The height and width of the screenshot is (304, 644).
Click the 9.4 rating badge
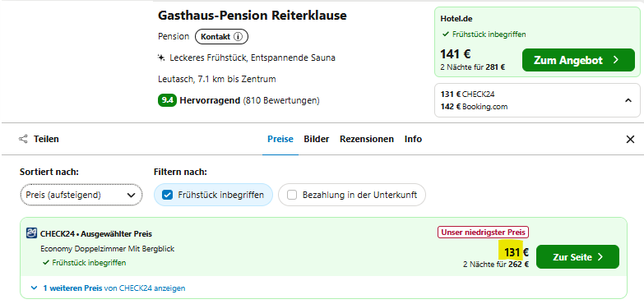pyautogui.click(x=167, y=100)
